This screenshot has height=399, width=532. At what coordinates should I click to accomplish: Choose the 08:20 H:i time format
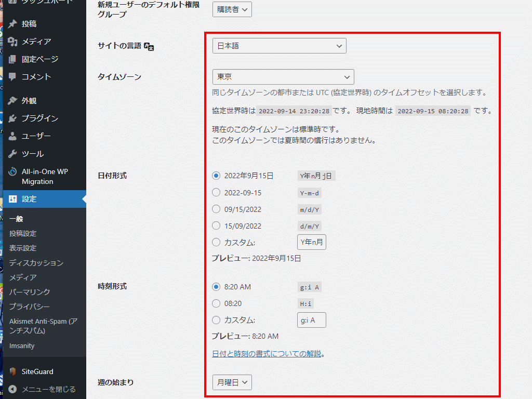click(x=216, y=303)
